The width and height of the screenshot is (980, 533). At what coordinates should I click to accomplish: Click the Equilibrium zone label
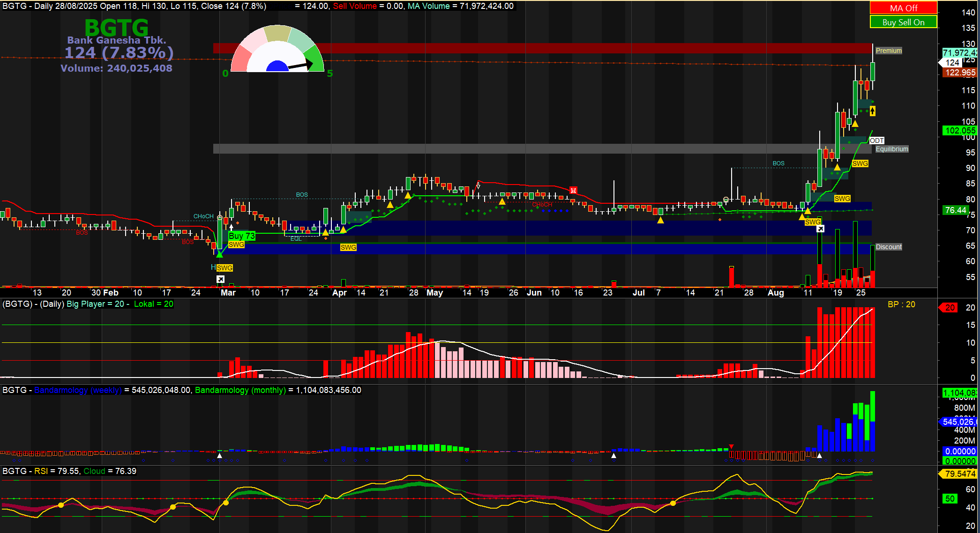(892, 149)
